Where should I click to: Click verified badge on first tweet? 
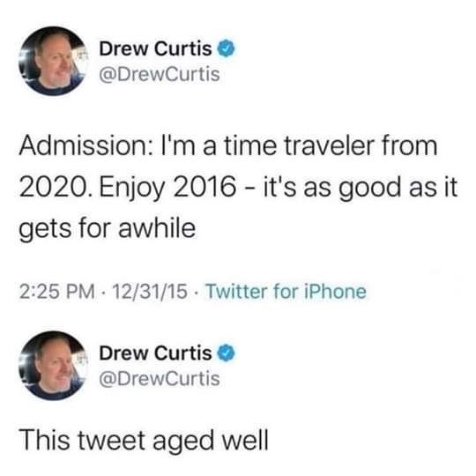coord(227,48)
